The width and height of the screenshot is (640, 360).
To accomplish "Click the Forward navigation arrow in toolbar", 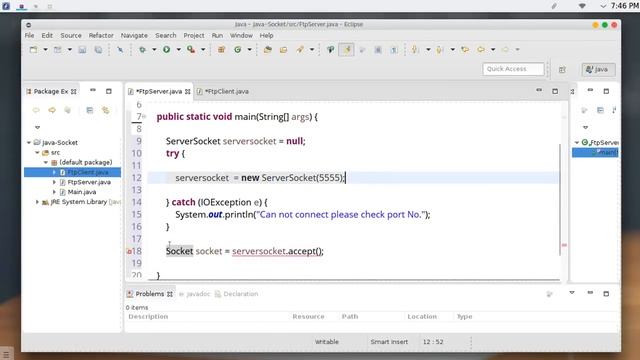I will click(505, 49).
